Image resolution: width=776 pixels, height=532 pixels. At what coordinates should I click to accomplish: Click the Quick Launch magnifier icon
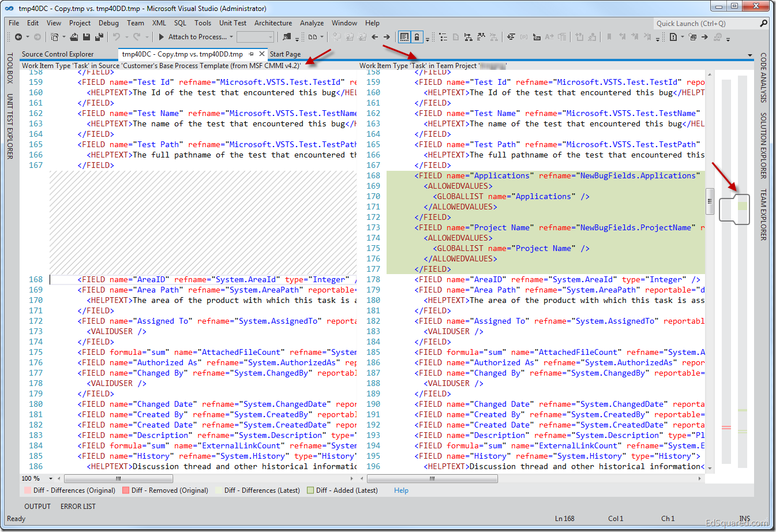tap(764, 23)
